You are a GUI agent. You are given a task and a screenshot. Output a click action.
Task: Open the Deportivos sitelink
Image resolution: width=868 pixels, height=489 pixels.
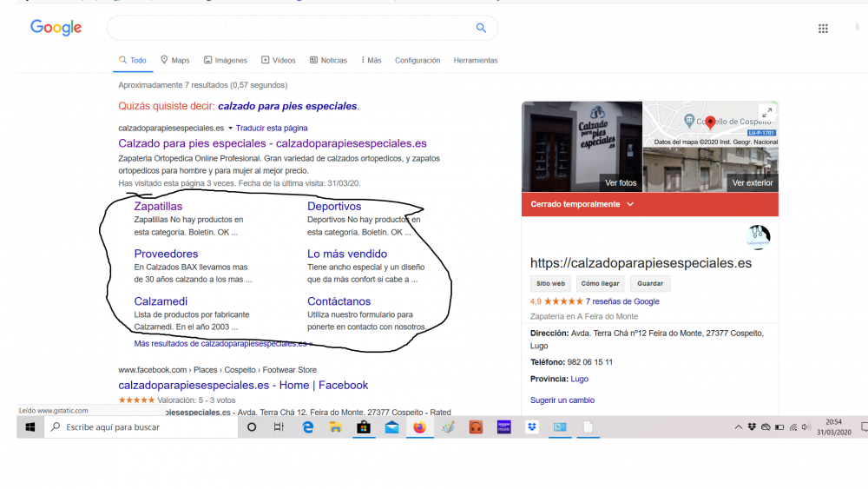click(334, 206)
